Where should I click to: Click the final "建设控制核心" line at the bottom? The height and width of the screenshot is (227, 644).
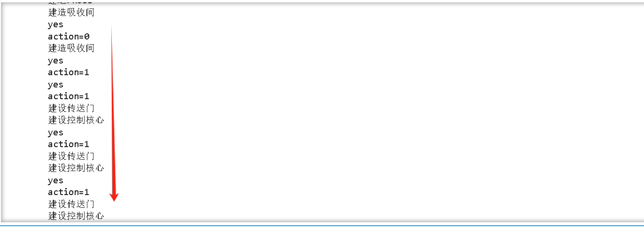click(x=76, y=216)
